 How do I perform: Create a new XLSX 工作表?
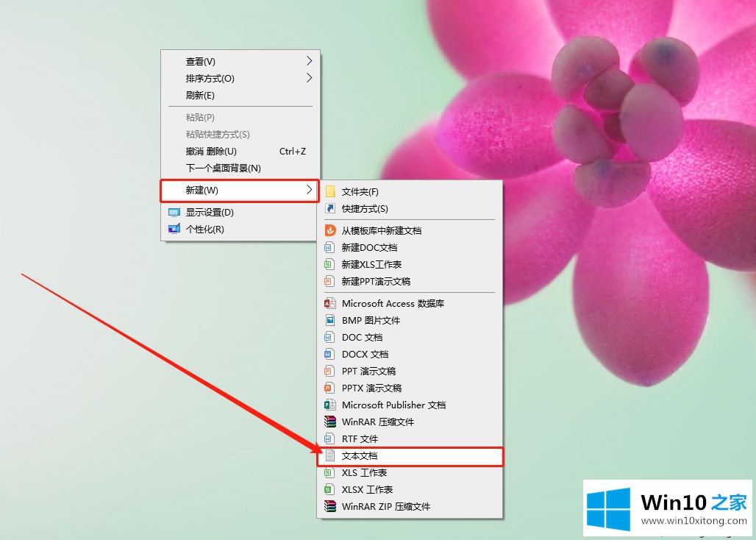(x=410, y=489)
